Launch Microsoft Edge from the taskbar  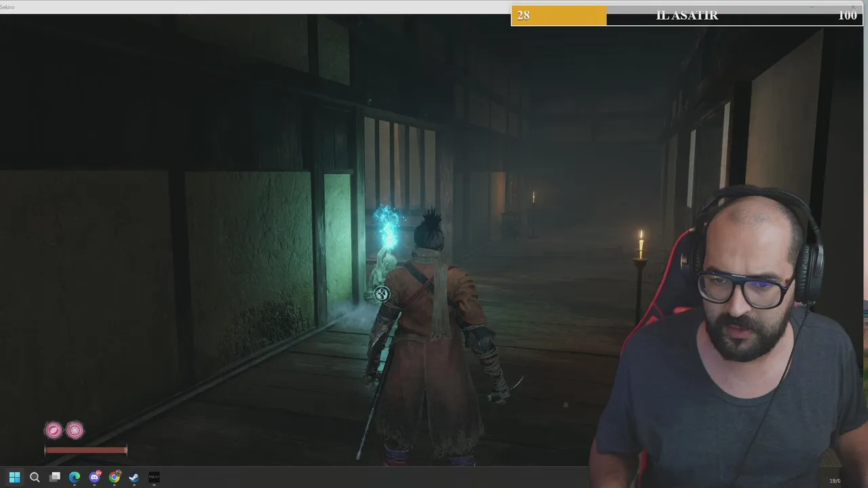click(x=75, y=477)
